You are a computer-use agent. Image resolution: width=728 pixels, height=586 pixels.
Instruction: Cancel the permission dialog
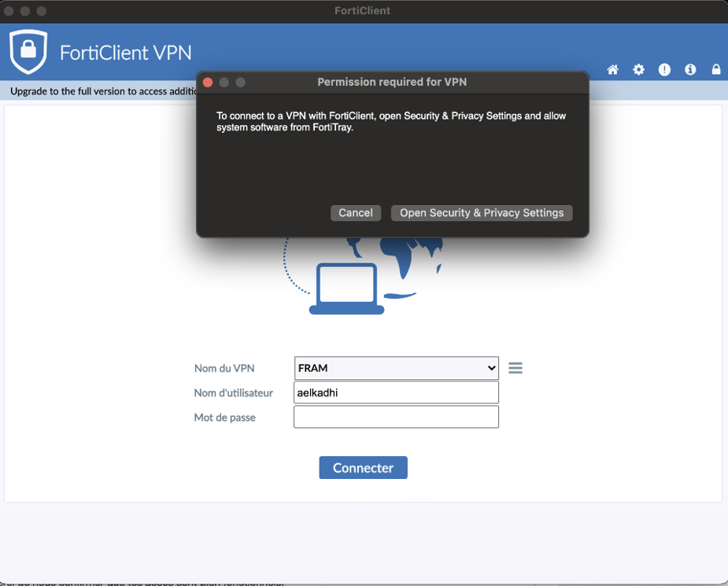pyautogui.click(x=356, y=213)
